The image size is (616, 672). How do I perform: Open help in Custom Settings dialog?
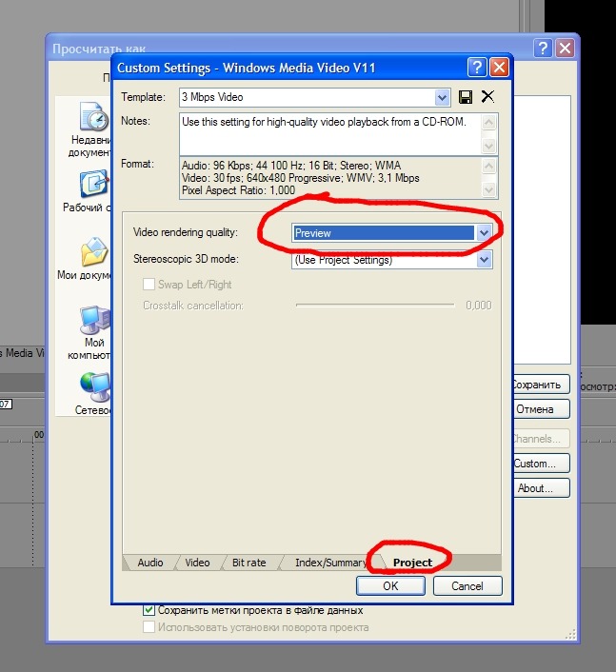point(477,68)
